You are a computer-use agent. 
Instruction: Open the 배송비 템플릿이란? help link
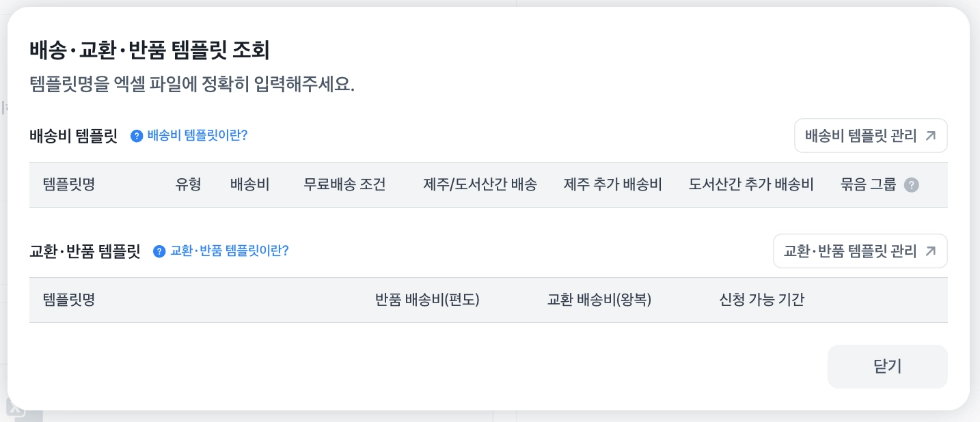(x=198, y=135)
